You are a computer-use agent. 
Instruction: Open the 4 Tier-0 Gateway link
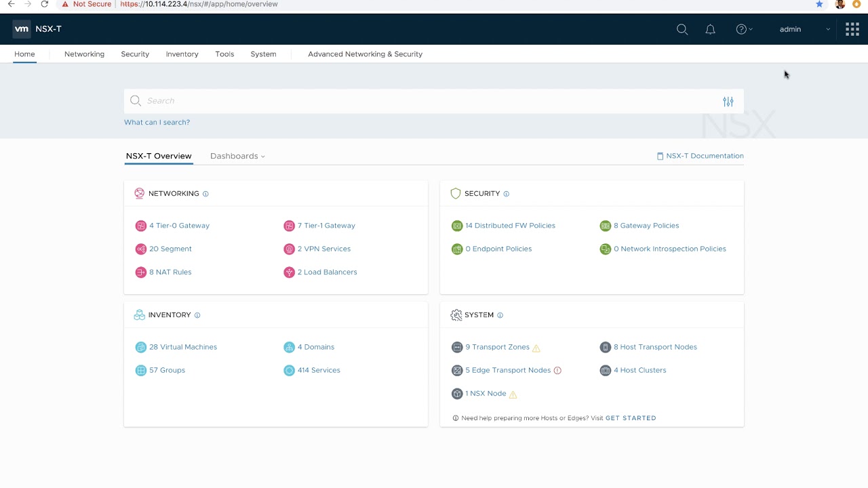pyautogui.click(x=179, y=226)
